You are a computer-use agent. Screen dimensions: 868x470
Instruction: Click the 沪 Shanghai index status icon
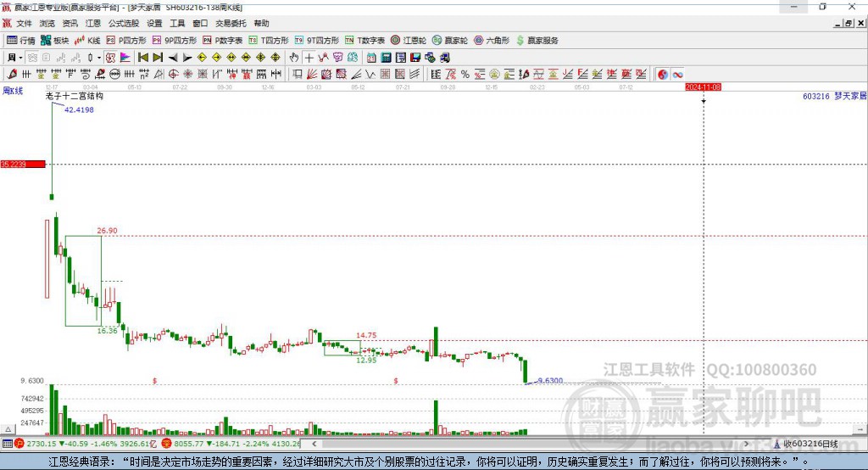click(x=19, y=444)
